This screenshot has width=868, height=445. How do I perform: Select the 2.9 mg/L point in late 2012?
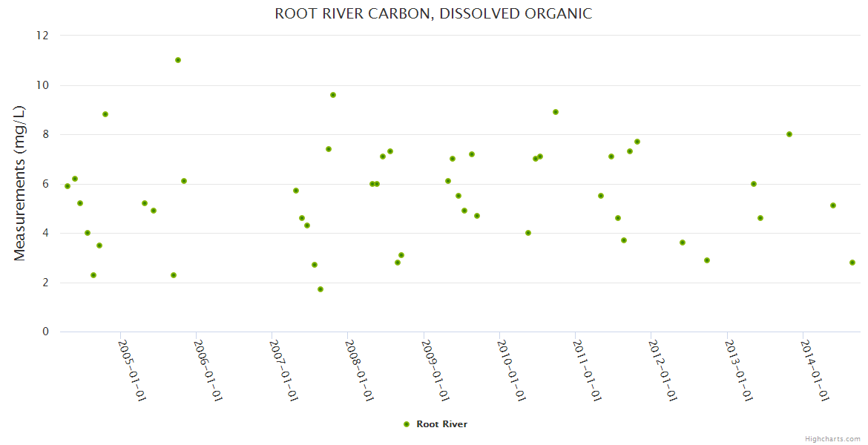pyautogui.click(x=707, y=260)
